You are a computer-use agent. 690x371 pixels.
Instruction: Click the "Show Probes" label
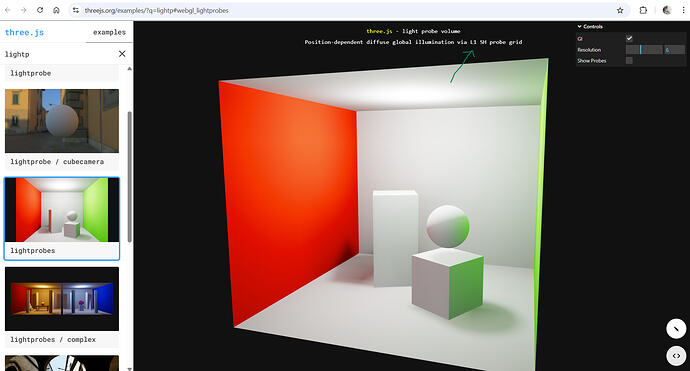click(591, 61)
